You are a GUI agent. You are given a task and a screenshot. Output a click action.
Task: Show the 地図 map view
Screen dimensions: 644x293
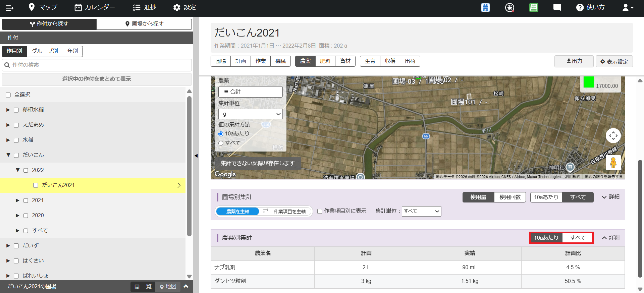tap(168, 287)
